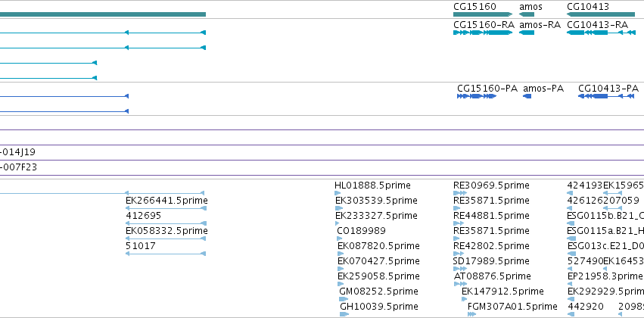Select the CG10413-PA protein glyph
Viewport: 644px width, 318px height.
coord(606,96)
